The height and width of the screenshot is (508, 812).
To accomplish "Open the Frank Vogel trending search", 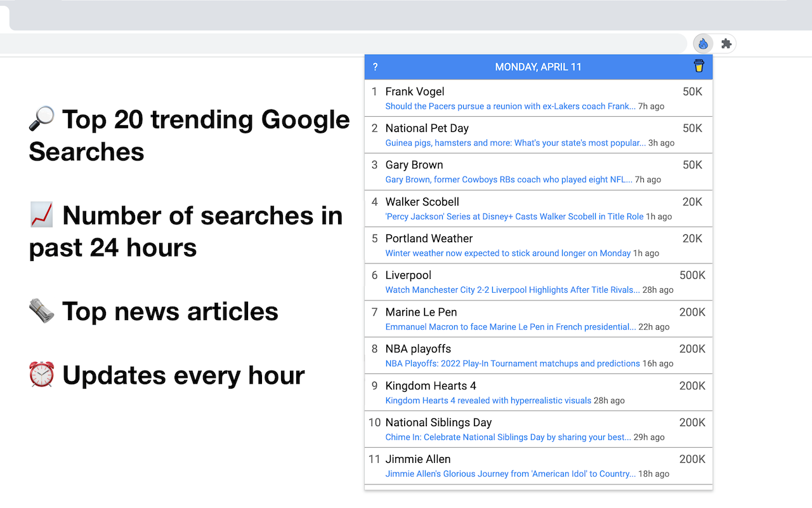I will pyautogui.click(x=415, y=91).
